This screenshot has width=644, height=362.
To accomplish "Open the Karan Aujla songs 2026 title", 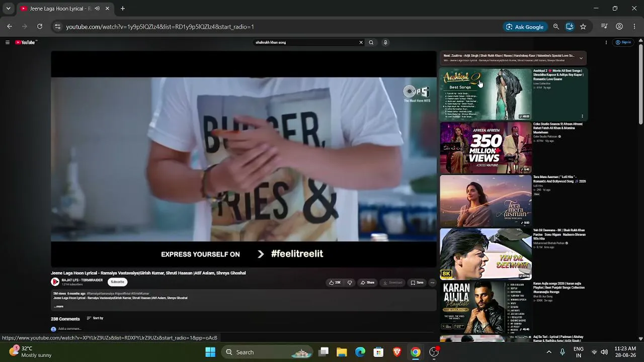I will [x=559, y=288].
